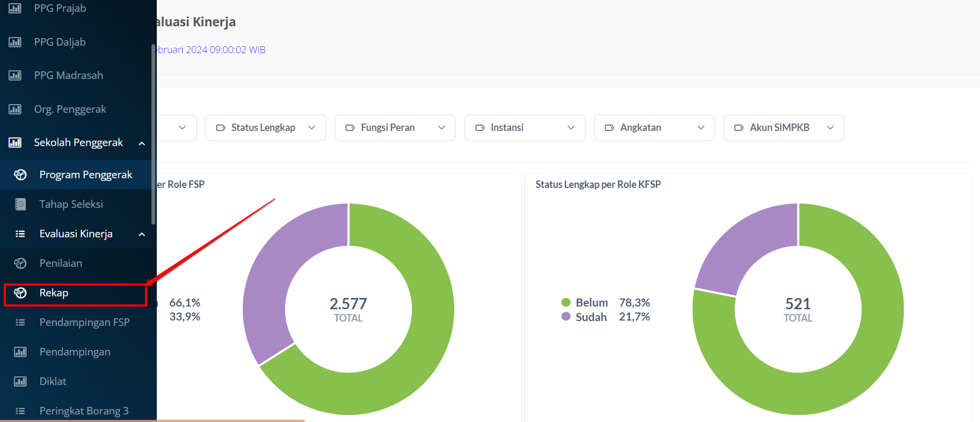Collapse the Evaluasi Kinerja submenu chevron
Screen dimensions: 980x422
click(x=142, y=234)
